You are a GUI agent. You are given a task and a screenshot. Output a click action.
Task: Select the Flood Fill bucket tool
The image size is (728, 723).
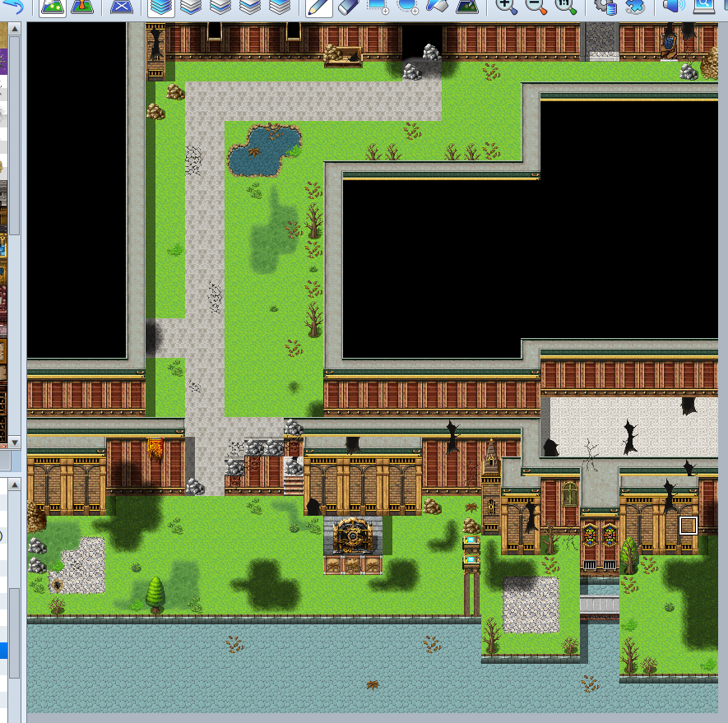click(438, 6)
